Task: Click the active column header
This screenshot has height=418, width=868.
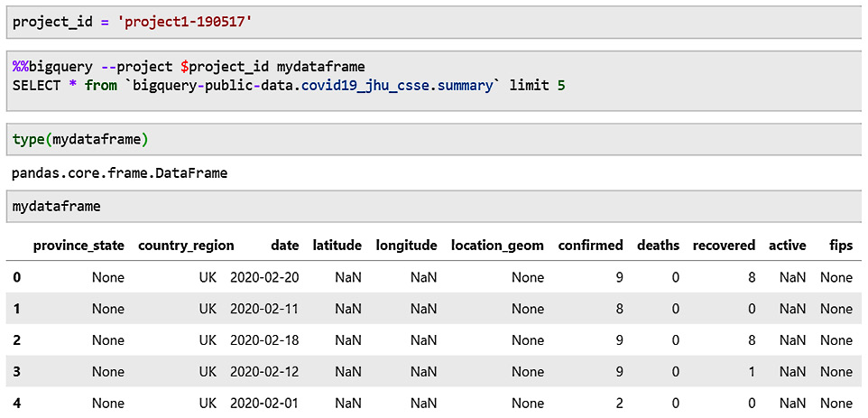Action: click(x=788, y=246)
